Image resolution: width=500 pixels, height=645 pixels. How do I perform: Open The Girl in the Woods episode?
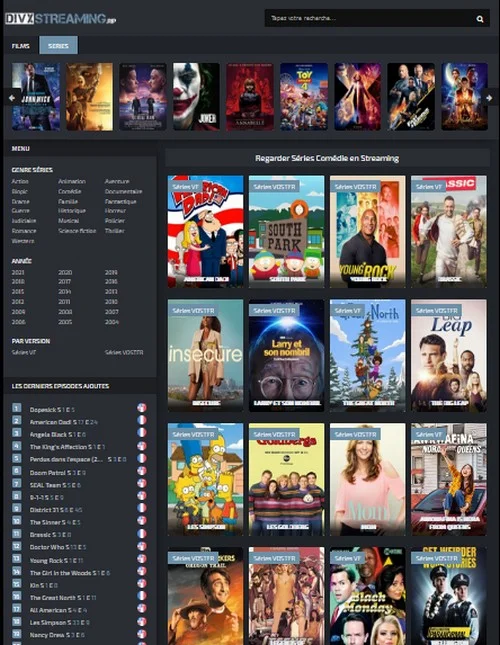69,573
